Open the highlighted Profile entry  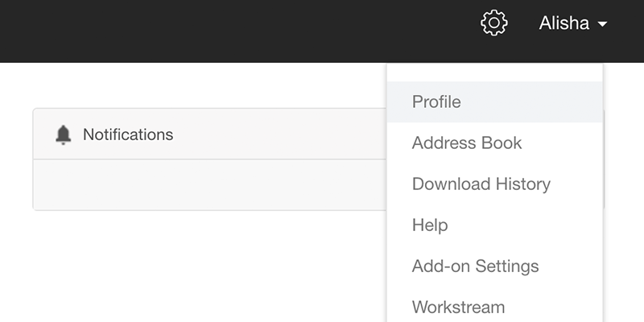point(494,102)
